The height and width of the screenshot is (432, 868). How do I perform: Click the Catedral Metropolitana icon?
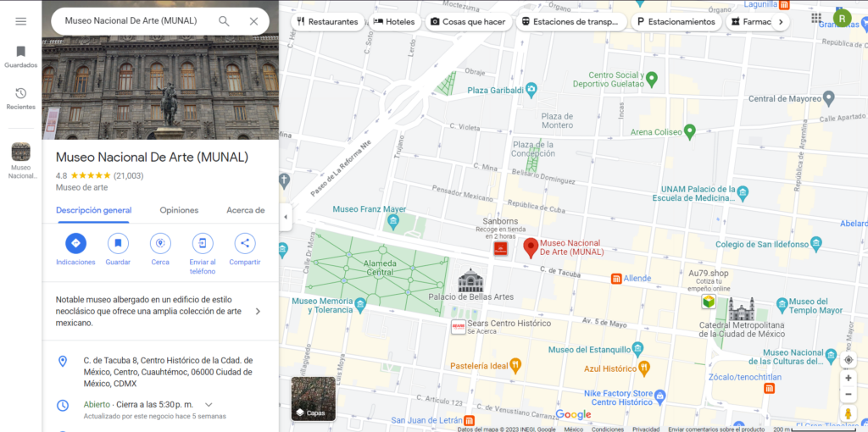point(741,309)
